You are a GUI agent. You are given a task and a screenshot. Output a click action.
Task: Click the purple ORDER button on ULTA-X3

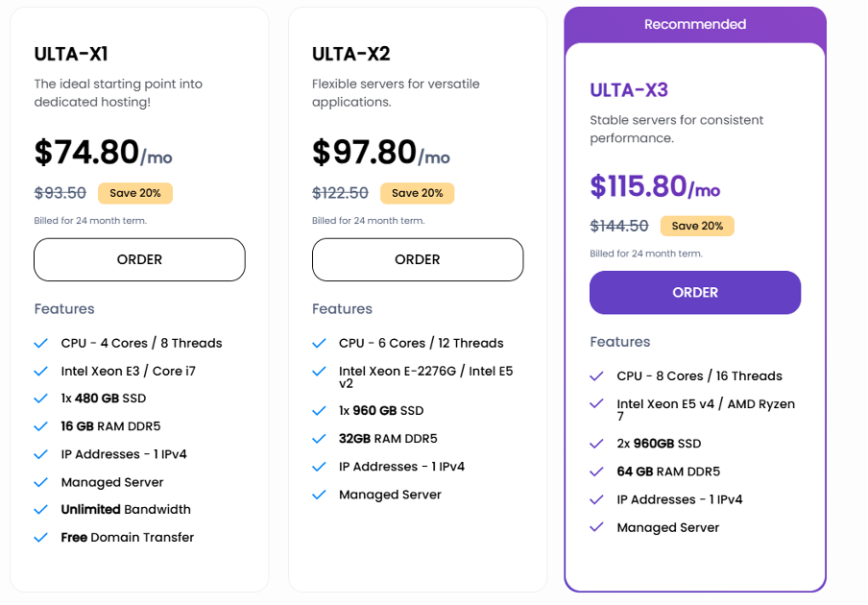[694, 292]
